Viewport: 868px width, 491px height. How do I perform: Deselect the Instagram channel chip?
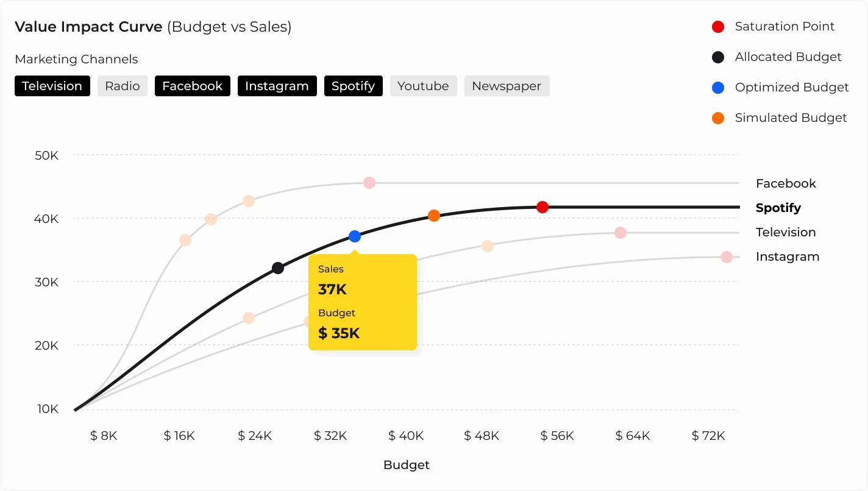coord(277,86)
